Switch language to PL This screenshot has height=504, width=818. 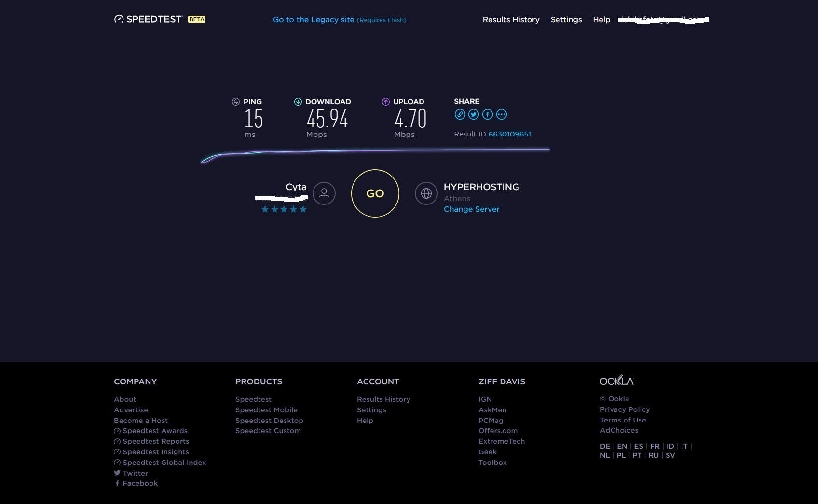[621, 455]
